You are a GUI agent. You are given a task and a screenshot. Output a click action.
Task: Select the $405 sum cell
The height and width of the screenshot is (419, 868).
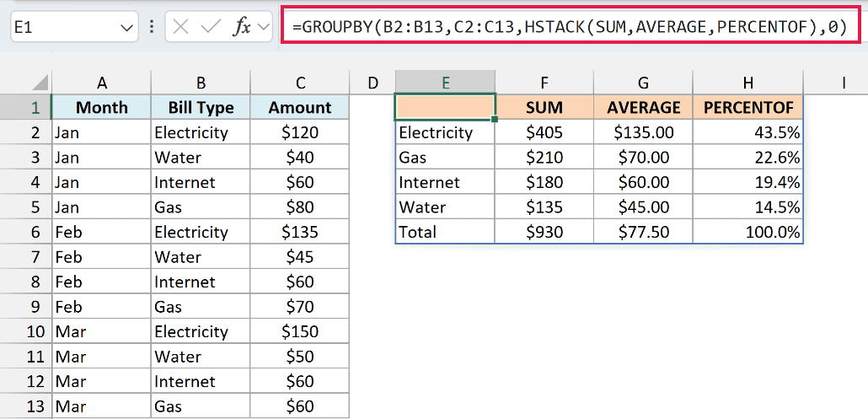(x=544, y=132)
